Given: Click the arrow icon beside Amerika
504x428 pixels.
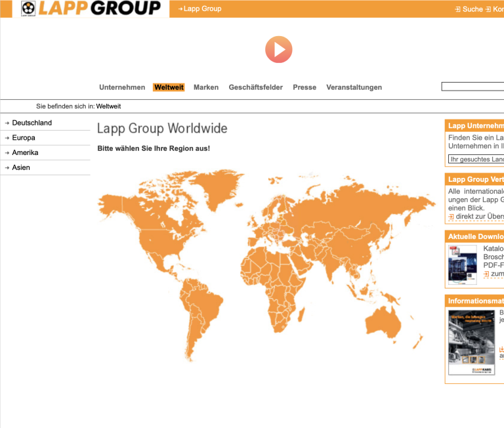Looking at the screenshot, I should click(x=7, y=153).
